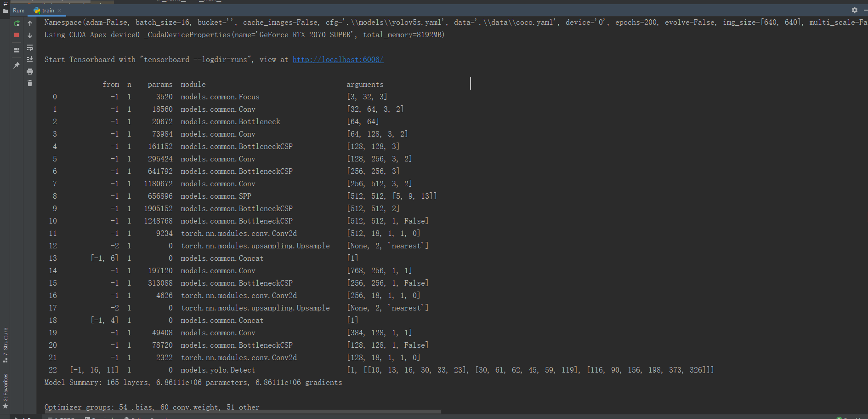Close the train run tab
Image resolution: width=868 pixels, height=419 pixels.
point(59,10)
